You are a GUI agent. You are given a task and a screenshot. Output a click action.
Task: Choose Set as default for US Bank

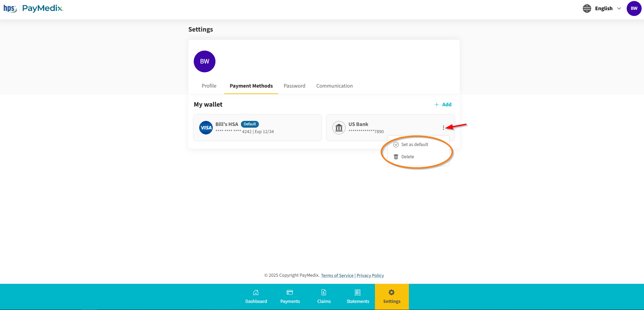pos(414,145)
